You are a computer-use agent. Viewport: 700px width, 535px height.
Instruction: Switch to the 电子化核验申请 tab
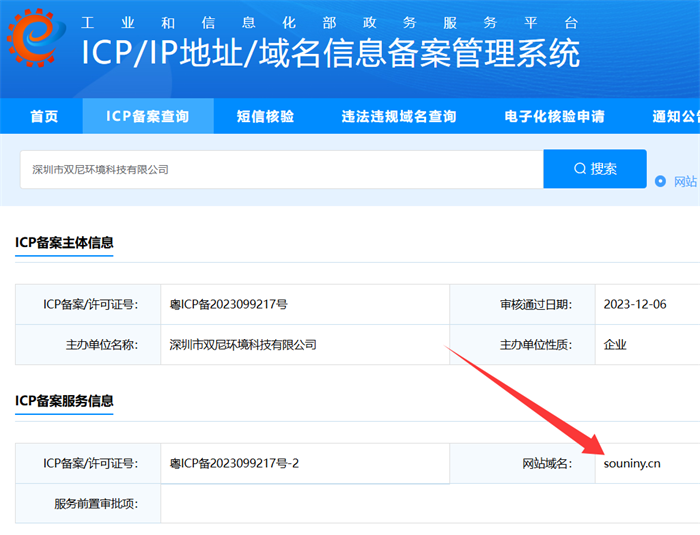(554, 116)
